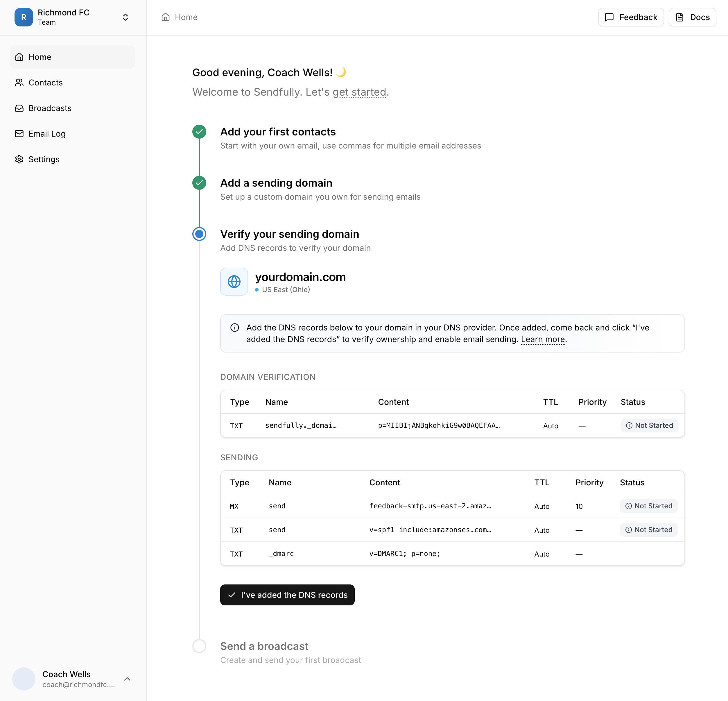Open the Richmond FC team switcher
728x701 pixels.
125,17
